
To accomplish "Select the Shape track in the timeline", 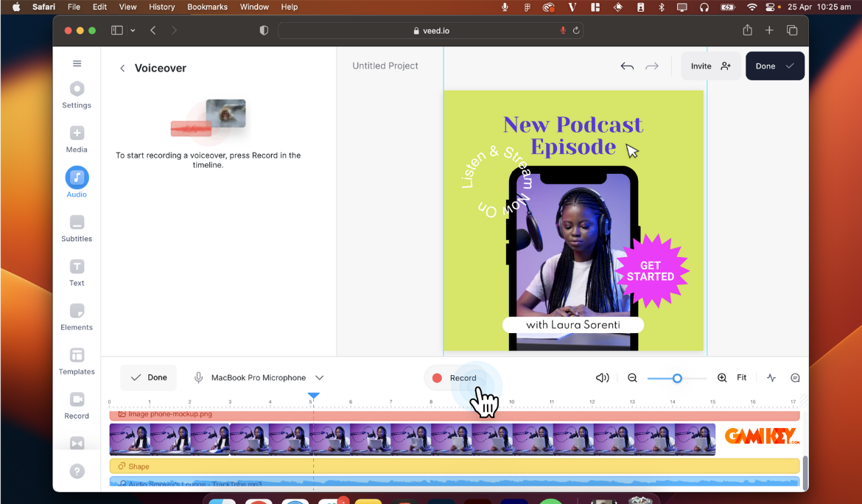I will (x=455, y=466).
